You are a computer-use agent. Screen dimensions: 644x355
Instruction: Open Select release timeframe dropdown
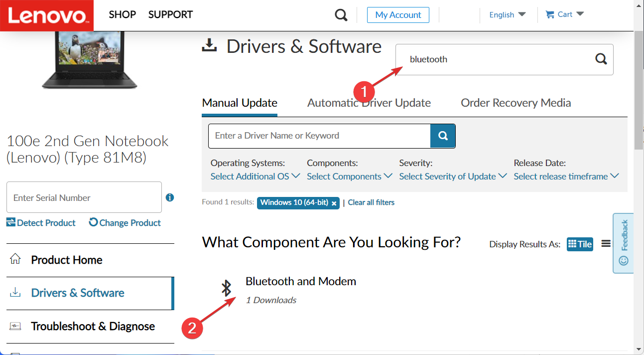566,177
